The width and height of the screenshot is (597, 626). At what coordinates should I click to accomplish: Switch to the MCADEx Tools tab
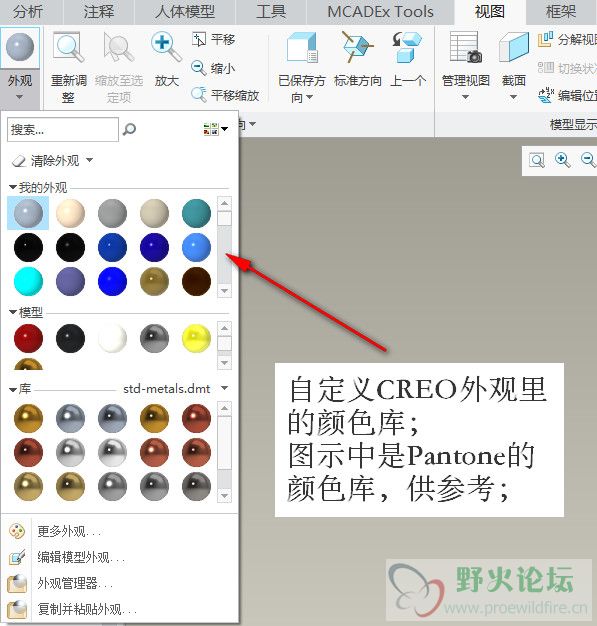point(380,12)
